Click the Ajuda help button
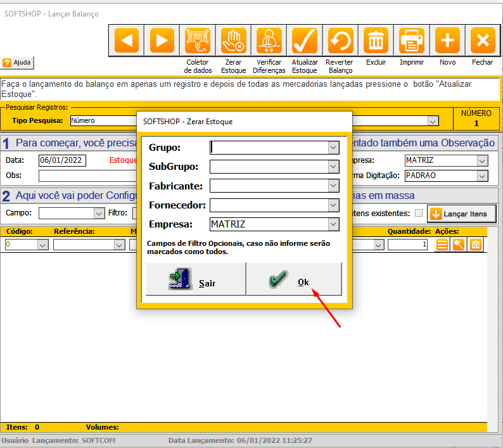The height and width of the screenshot is (448, 503). tap(18, 63)
